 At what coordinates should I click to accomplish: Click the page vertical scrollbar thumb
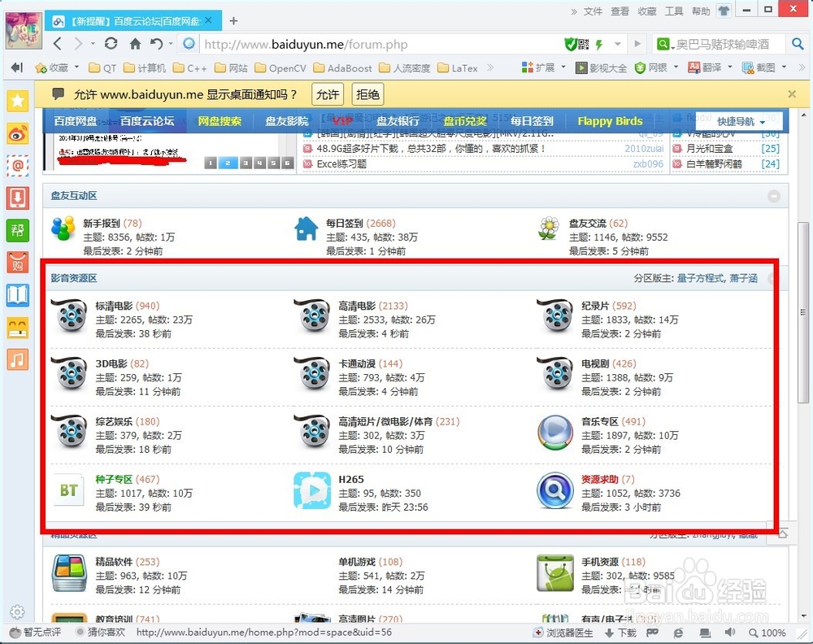click(x=803, y=312)
